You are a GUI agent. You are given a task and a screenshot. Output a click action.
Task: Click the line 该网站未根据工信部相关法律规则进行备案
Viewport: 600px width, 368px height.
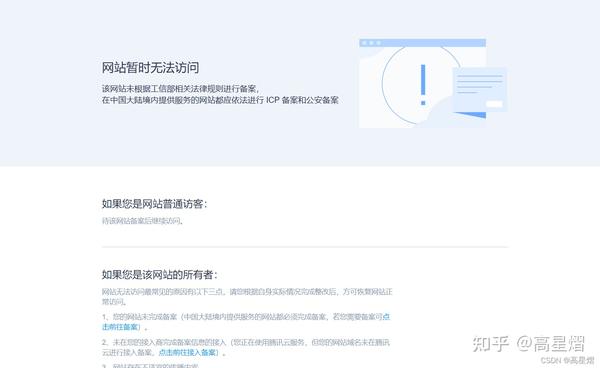point(180,89)
